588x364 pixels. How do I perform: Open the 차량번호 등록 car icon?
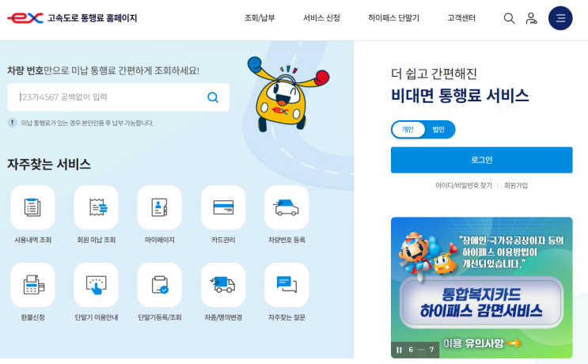286,207
